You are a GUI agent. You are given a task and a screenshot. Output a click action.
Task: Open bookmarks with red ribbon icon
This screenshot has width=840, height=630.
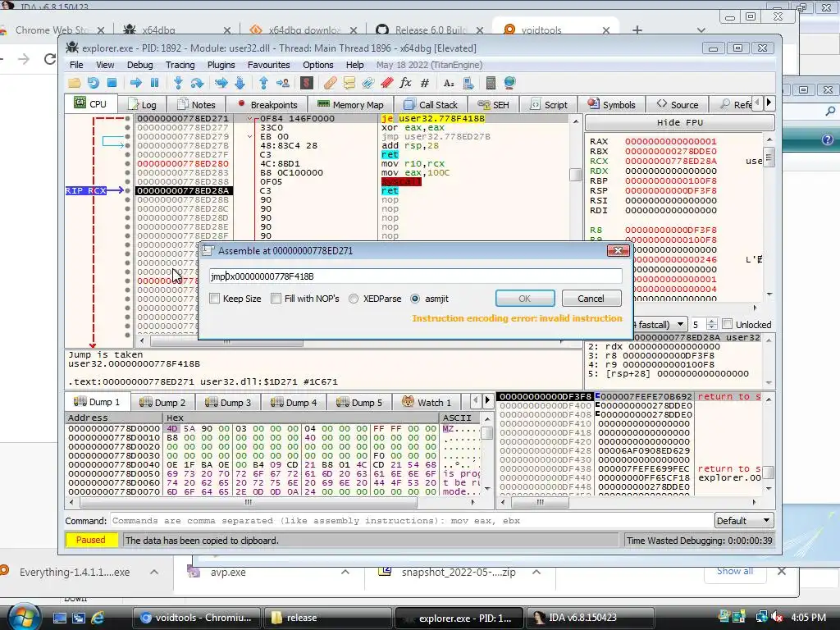[387, 83]
